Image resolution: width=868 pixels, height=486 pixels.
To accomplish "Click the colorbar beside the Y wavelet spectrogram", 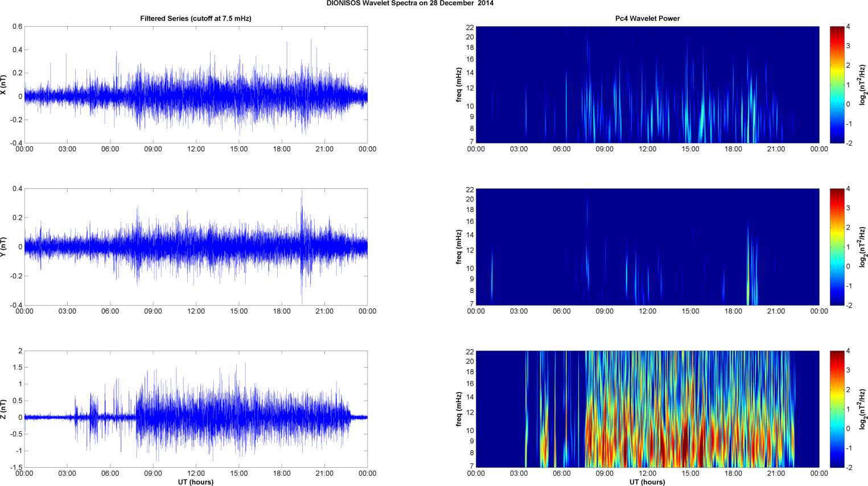I will point(837,247).
